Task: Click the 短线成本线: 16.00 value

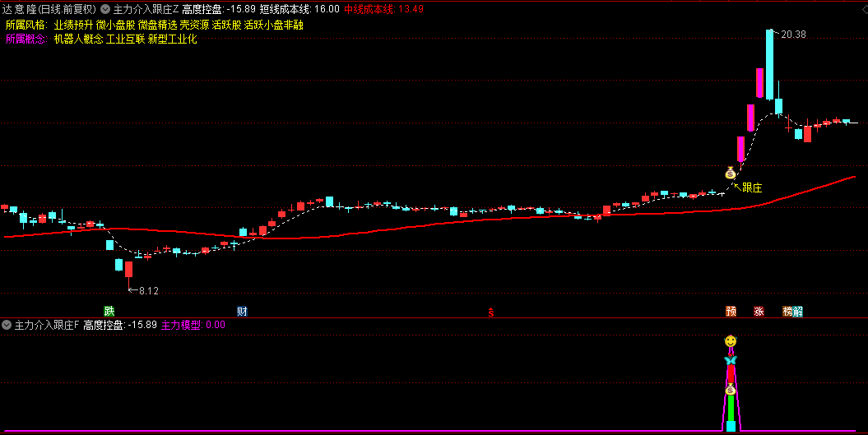Action: pyautogui.click(x=299, y=9)
